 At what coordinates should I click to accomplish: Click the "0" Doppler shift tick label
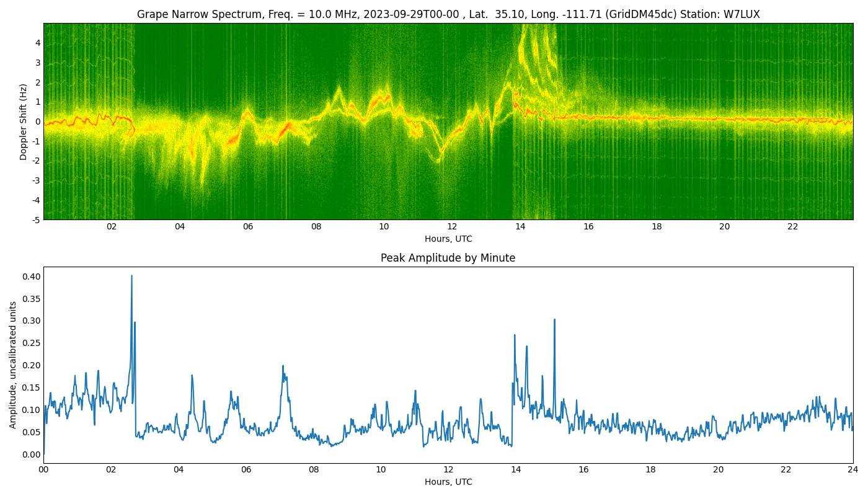[38, 122]
